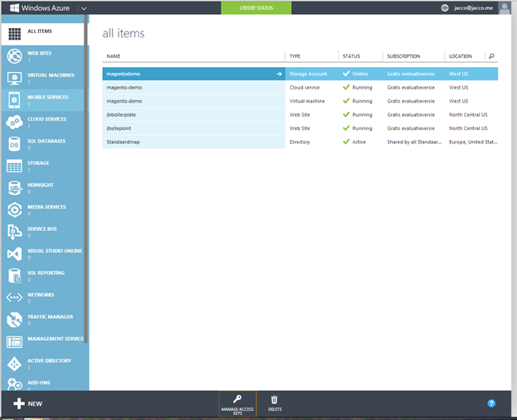Click Manage Access Keys key icon

pos(237,399)
